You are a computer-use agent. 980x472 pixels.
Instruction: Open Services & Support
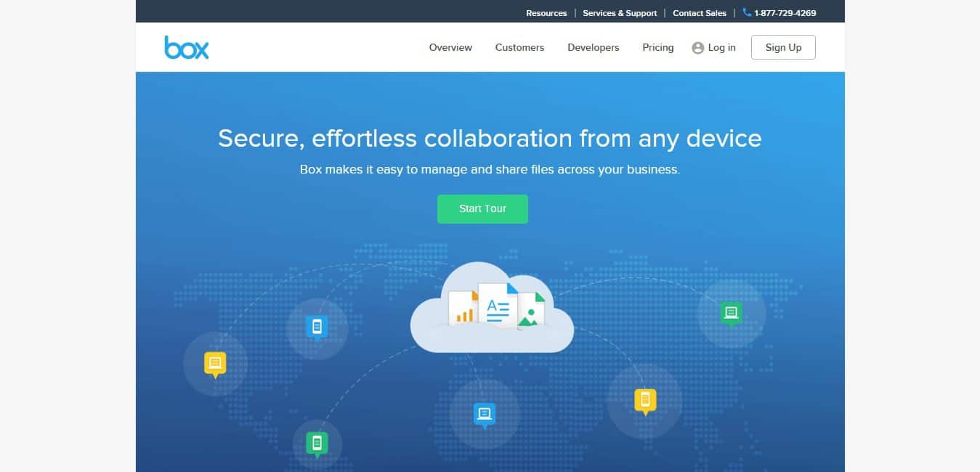[x=620, y=13]
